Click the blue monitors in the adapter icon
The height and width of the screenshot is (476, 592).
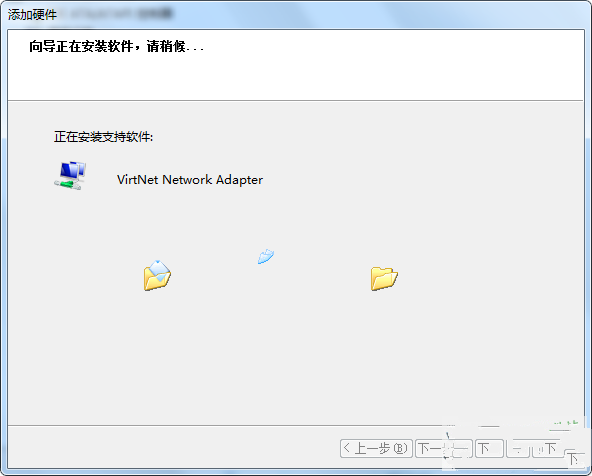pyautogui.click(x=73, y=170)
